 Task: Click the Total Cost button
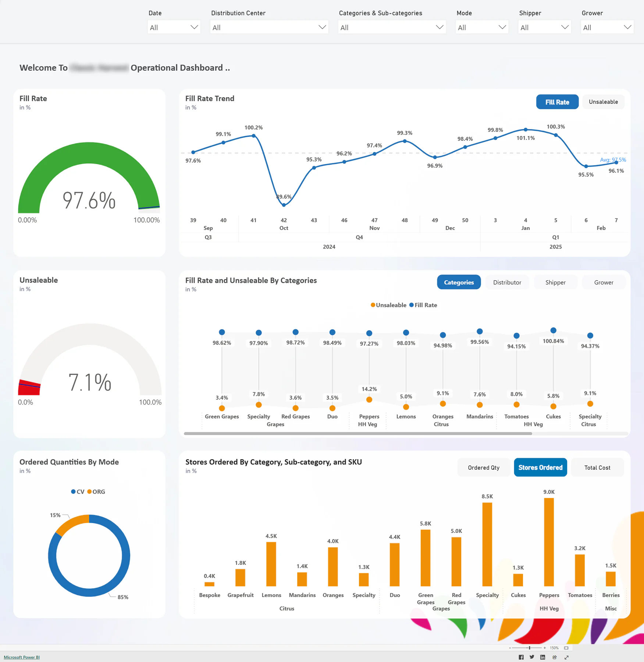point(597,467)
